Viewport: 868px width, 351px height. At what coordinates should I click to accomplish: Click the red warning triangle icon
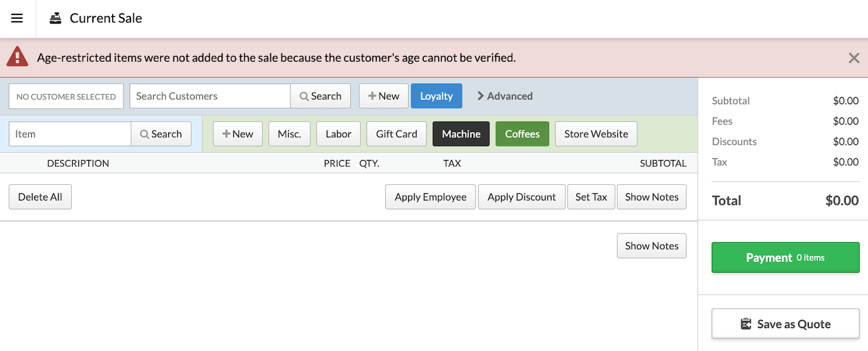[17, 57]
